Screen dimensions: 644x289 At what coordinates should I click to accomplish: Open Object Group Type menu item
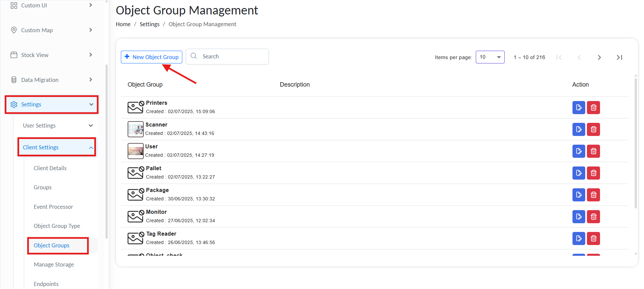57,226
